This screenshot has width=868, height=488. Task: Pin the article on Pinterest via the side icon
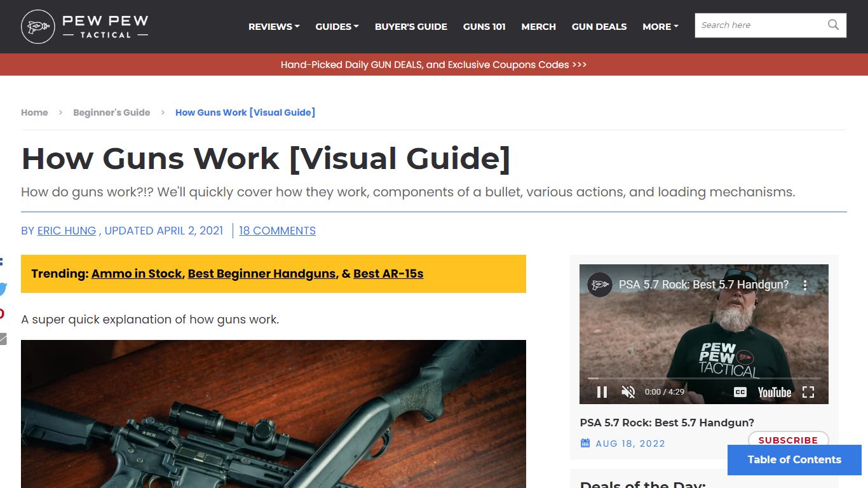coord(2,314)
